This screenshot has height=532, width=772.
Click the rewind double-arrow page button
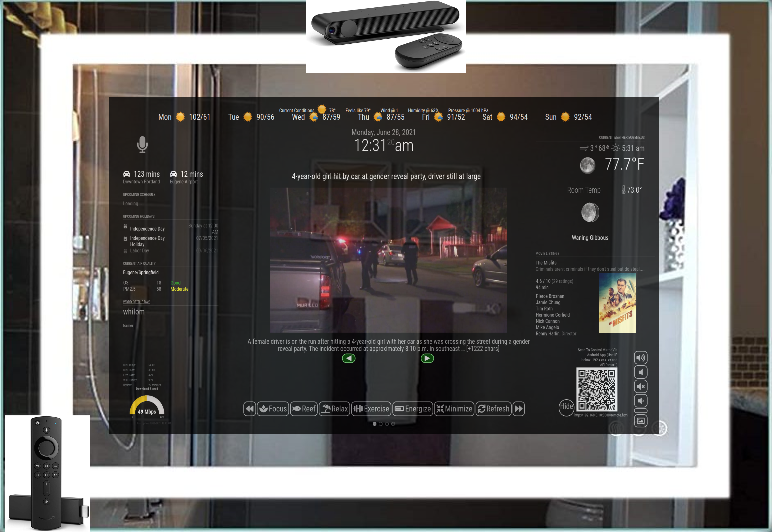click(x=250, y=409)
